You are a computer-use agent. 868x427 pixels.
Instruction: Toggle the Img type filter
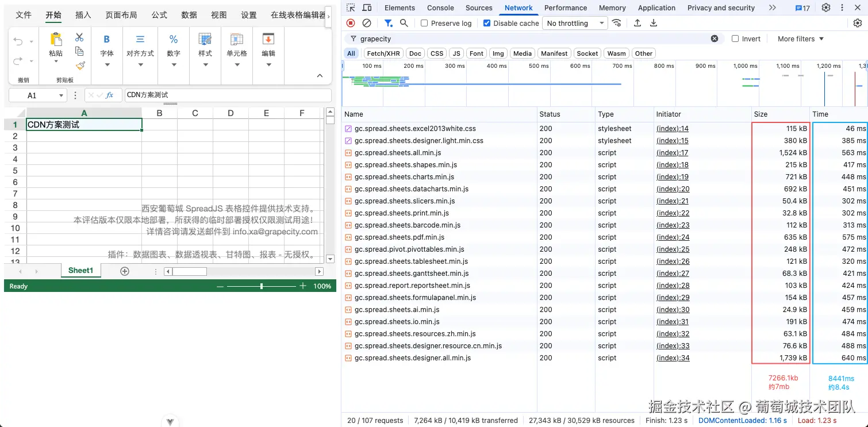click(498, 53)
